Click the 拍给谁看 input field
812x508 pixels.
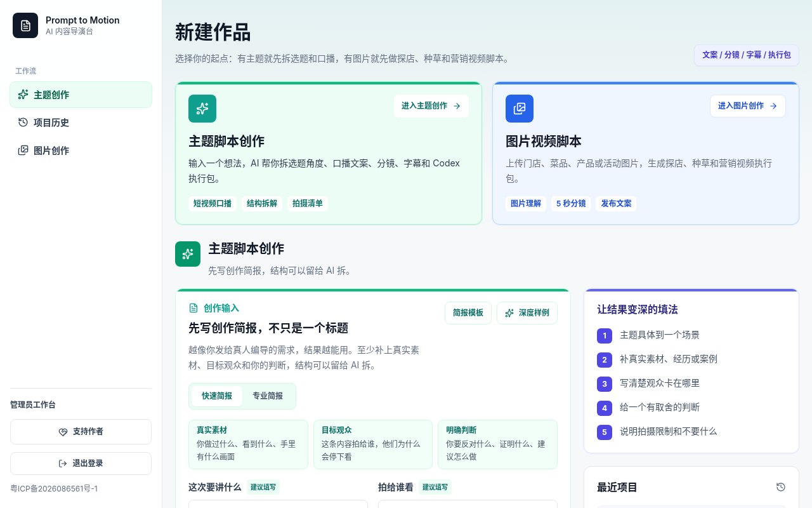coord(468,504)
